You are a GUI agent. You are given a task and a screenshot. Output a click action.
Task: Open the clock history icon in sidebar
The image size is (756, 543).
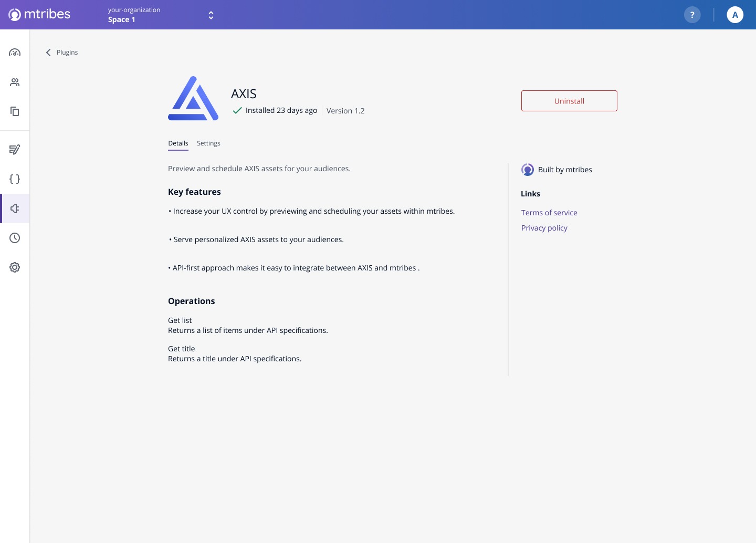(x=15, y=238)
